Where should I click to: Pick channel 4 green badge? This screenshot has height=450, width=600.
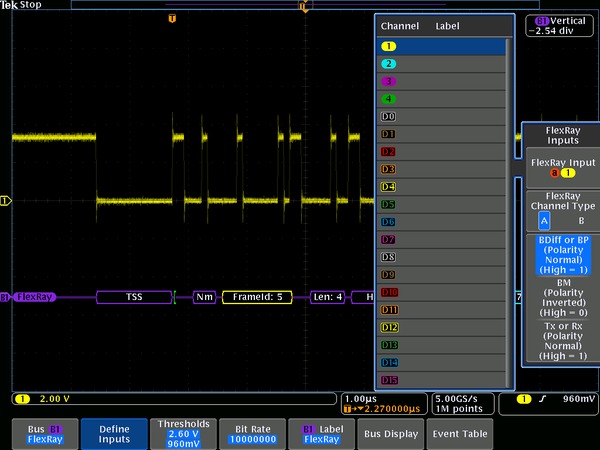coord(388,99)
